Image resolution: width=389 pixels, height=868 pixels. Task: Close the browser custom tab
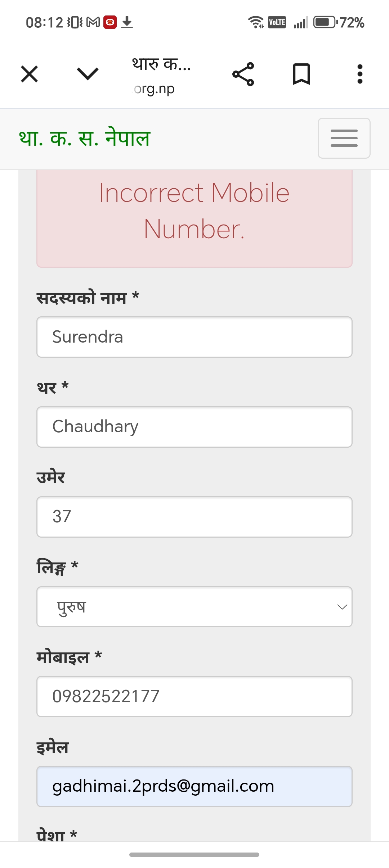click(x=29, y=74)
